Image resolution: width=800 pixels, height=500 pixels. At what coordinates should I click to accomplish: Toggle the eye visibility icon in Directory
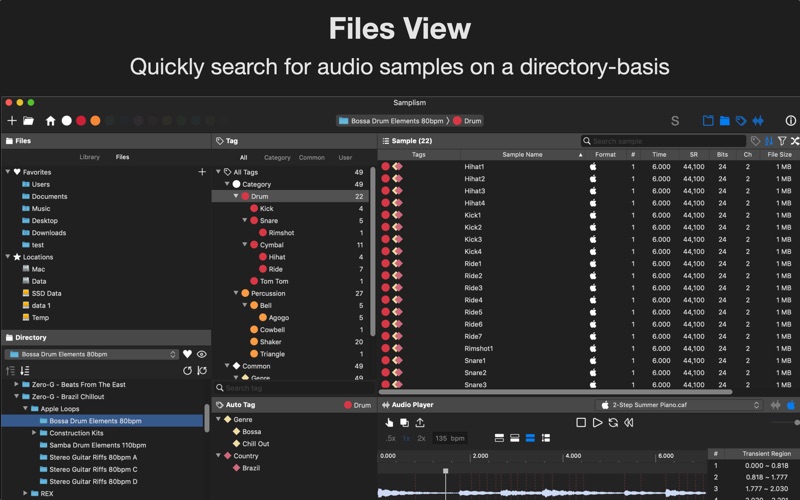pyautogui.click(x=202, y=354)
